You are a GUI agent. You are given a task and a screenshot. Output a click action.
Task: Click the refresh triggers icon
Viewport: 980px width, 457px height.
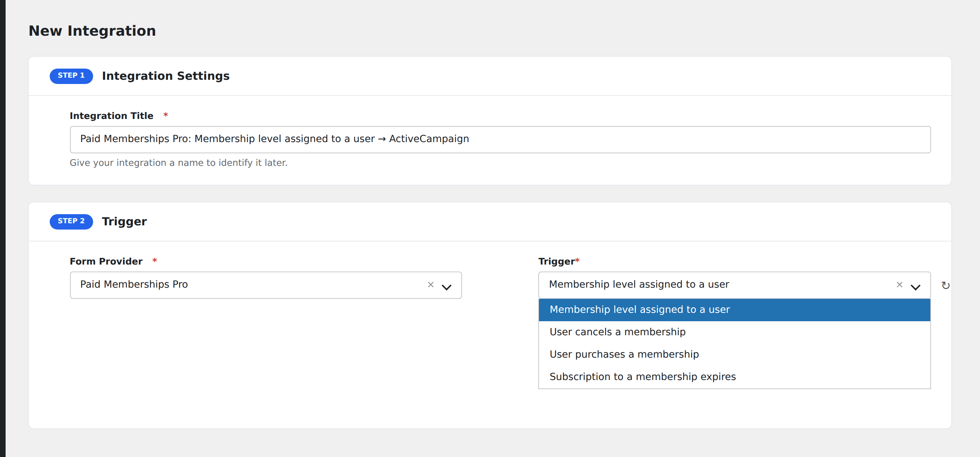(x=945, y=285)
